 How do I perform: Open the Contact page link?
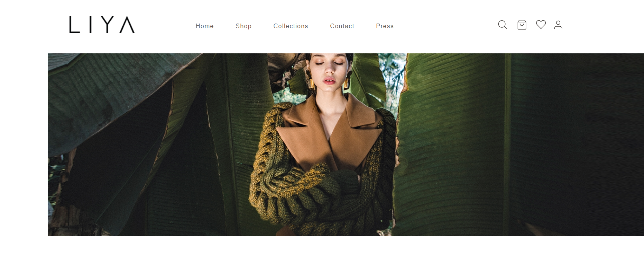pos(342,26)
